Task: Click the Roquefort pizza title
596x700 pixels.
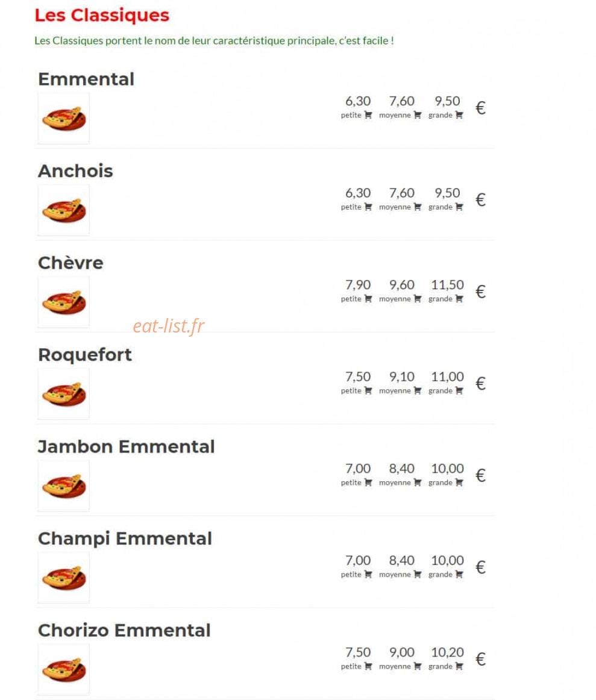Action: 85,355
